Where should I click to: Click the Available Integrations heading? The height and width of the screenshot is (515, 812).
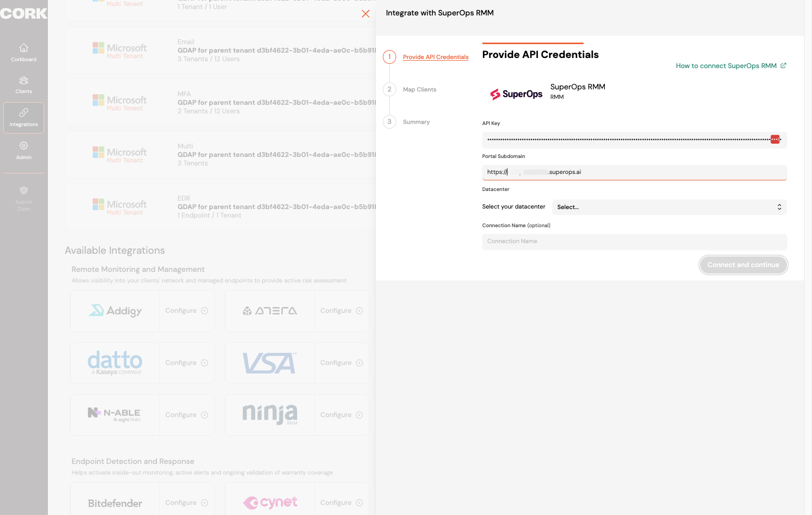pos(115,251)
